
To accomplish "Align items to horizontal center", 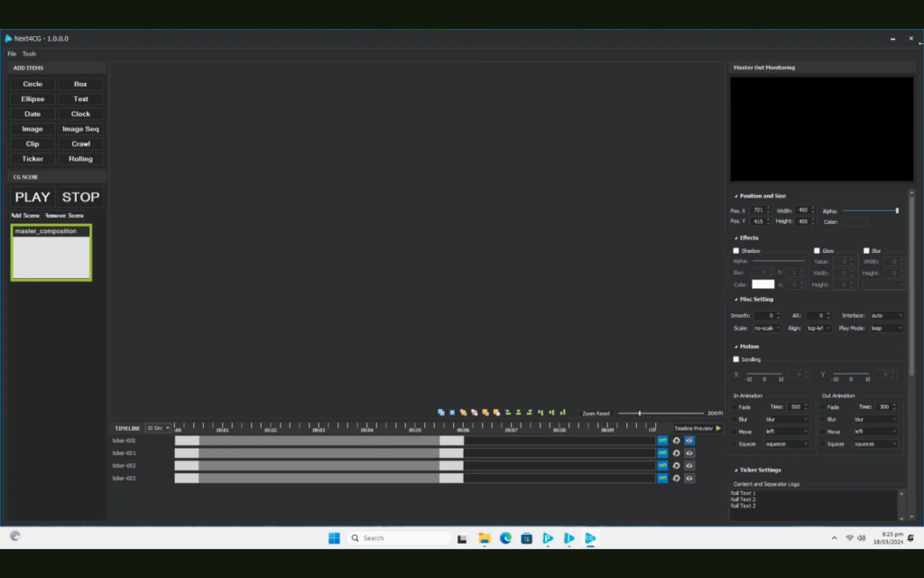I will pyautogui.click(x=519, y=412).
